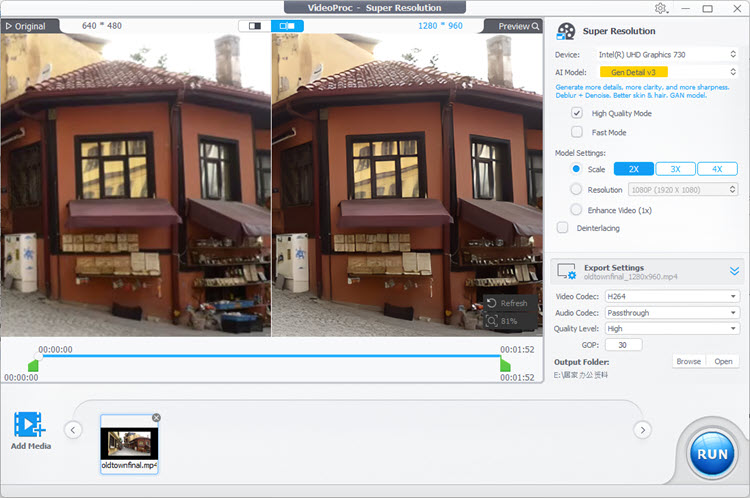
Task: Switch to single-view layout icon
Action: click(x=254, y=26)
